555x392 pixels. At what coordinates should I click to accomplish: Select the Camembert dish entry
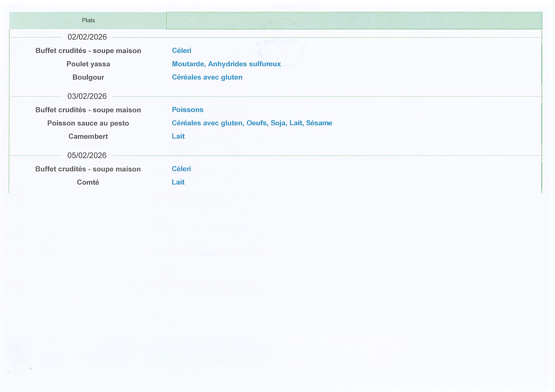click(x=88, y=137)
